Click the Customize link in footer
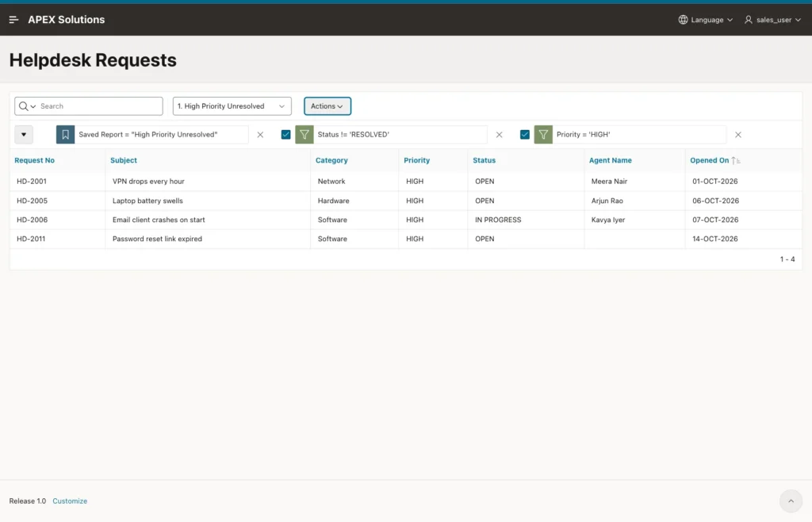The height and width of the screenshot is (522, 812). point(70,501)
